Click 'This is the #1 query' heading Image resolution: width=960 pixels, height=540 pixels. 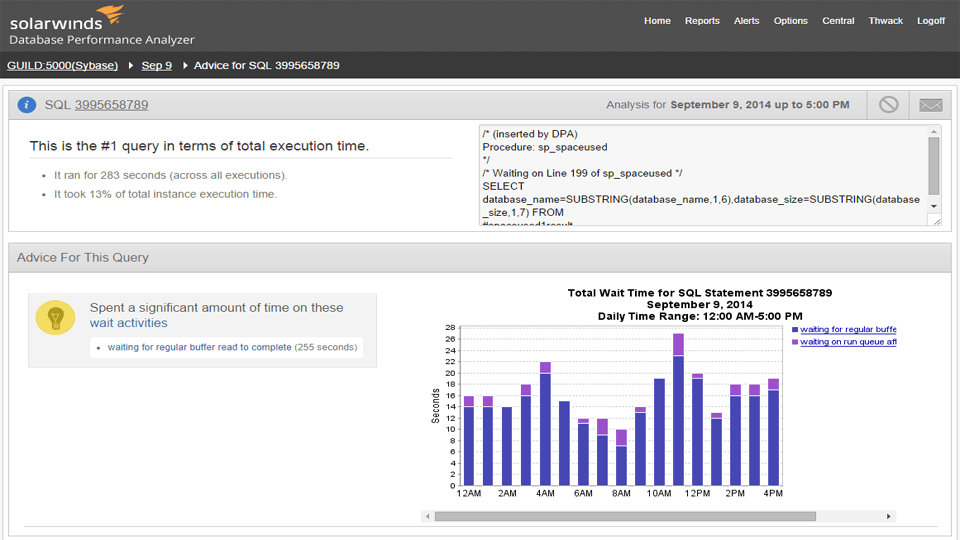(199, 146)
